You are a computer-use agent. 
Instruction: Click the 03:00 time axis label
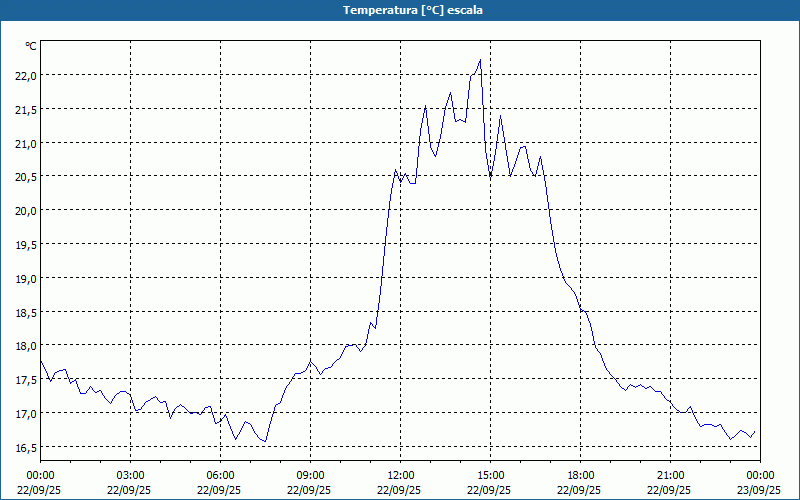pos(130,475)
